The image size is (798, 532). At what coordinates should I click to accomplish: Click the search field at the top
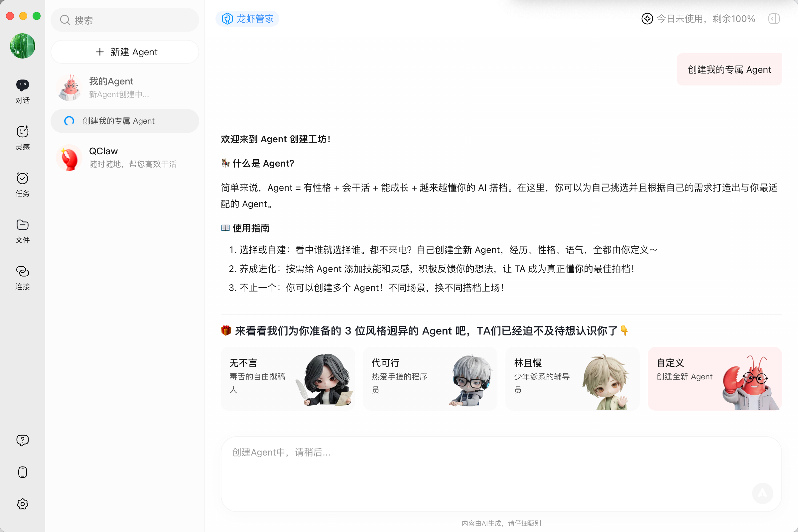pos(125,20)
